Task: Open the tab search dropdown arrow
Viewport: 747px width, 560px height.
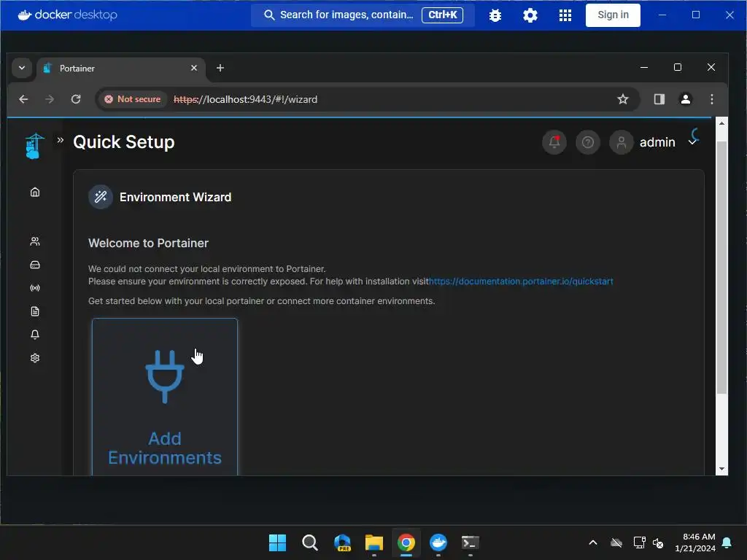Action: tap(22, 68)
